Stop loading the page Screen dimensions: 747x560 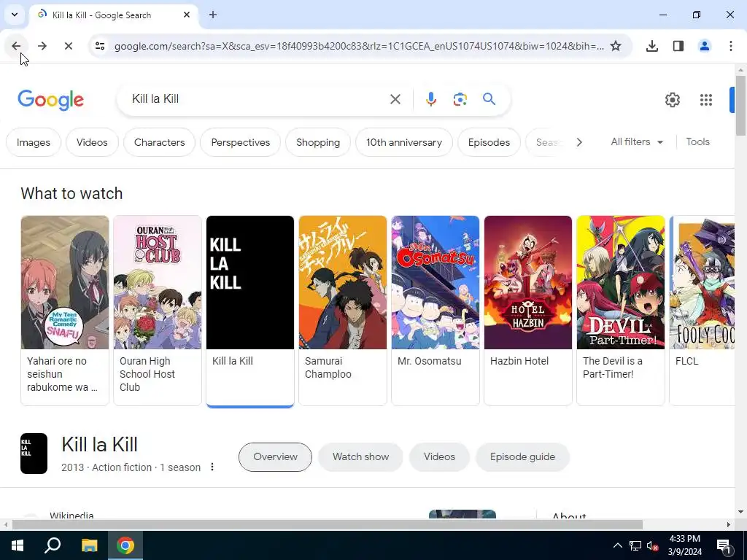point(68,46)
